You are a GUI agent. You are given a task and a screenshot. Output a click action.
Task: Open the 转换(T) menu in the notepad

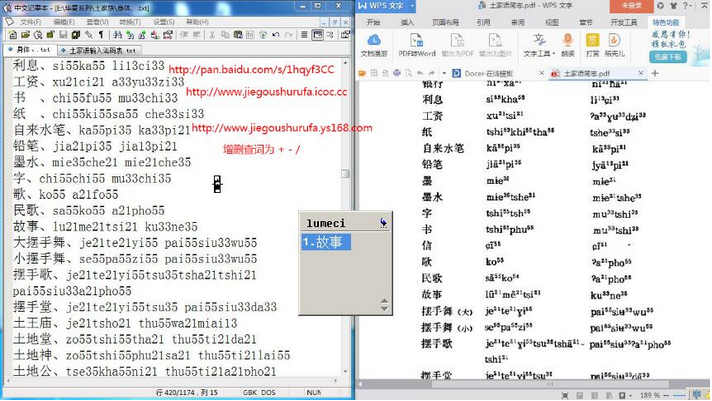point(130,22)
